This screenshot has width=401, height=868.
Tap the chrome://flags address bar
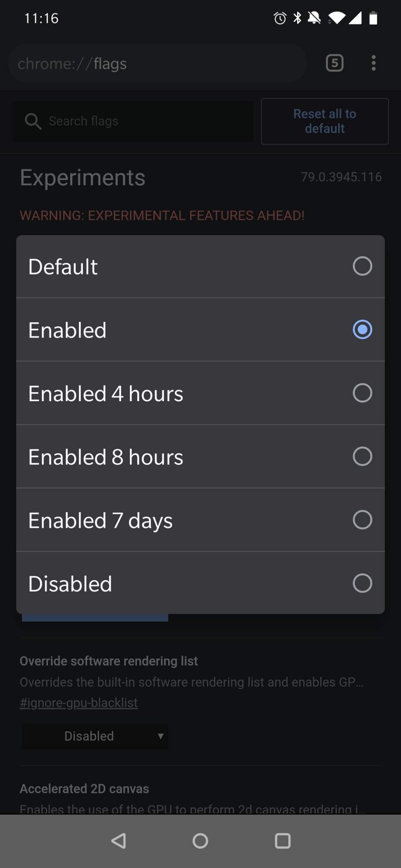(x=157, y=63)
